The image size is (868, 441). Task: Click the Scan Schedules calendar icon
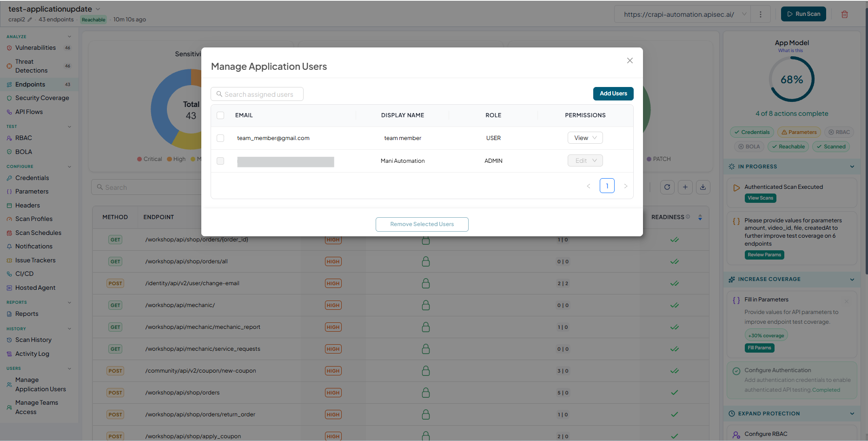(x=9, y=233)
